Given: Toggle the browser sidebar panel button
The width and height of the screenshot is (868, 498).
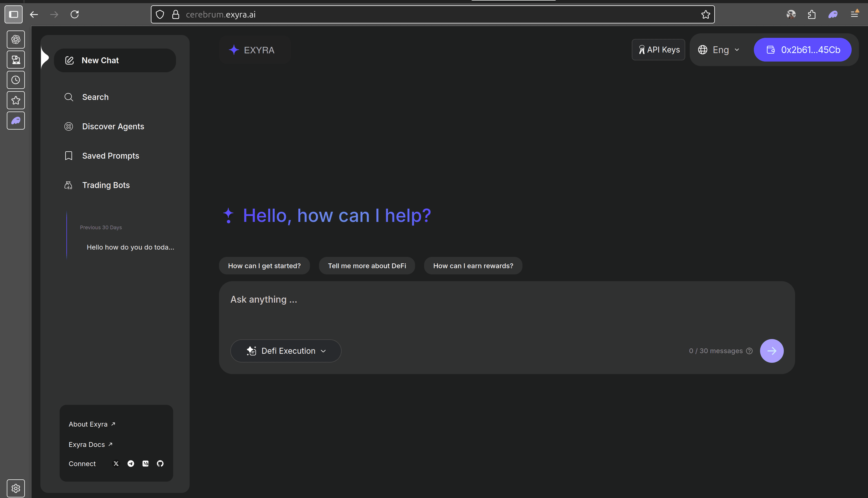Looking at the screenshot, I should point(14,14).
